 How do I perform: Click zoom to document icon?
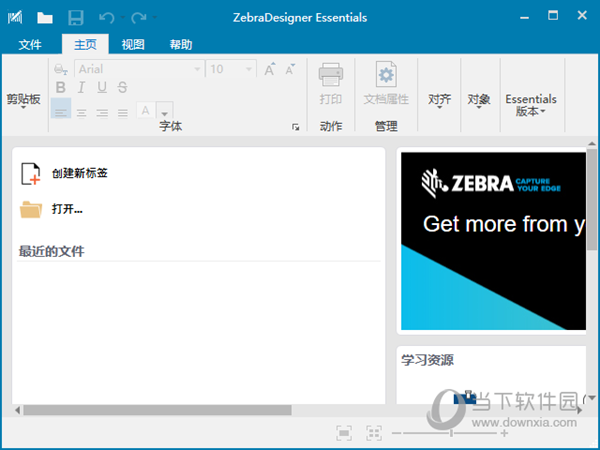pyautogui.click(x=344, y=433)
